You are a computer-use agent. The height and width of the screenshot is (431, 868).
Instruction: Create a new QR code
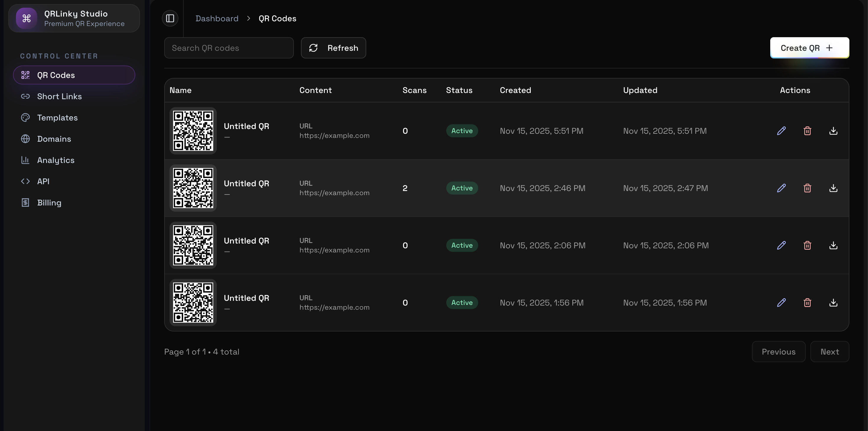pos(809,48)
